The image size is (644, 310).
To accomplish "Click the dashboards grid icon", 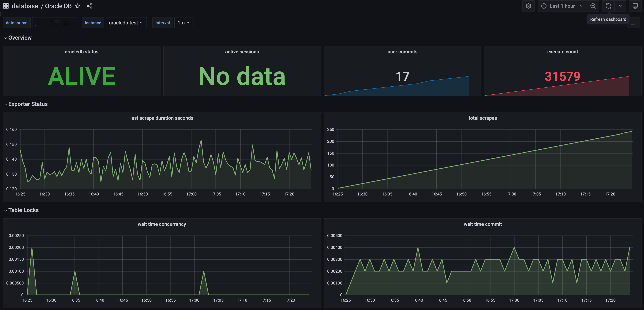I will coord(6,6).
